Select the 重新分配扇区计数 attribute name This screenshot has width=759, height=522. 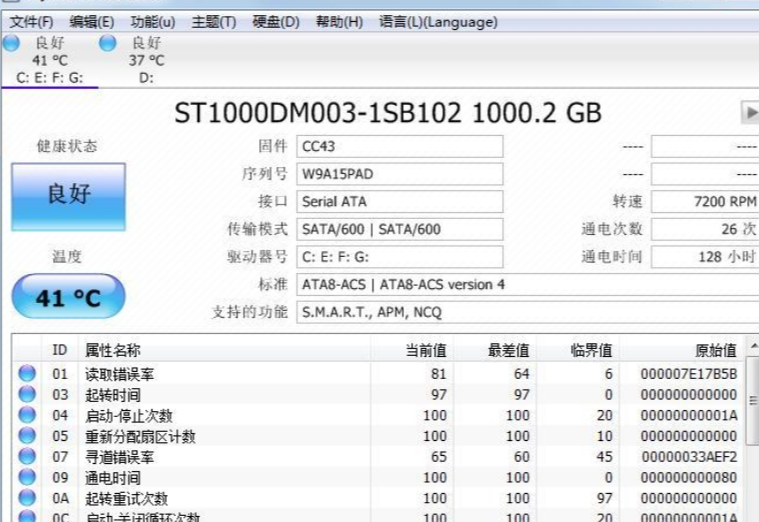[x=140, y=436]
